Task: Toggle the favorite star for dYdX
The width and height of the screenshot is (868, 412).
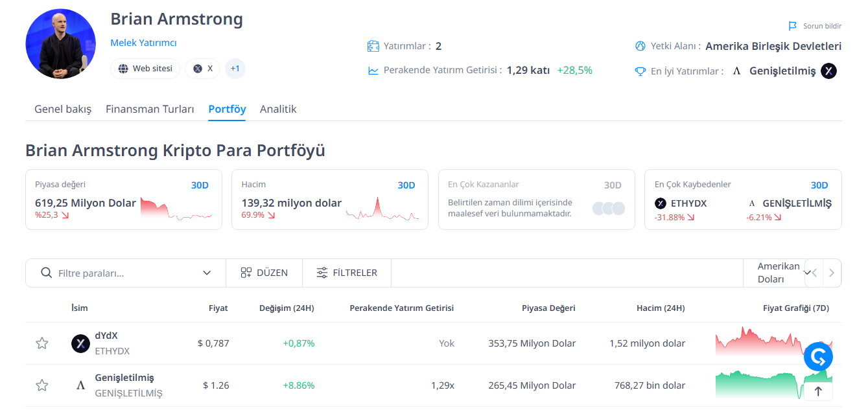Action: click(x=42, y=343)
